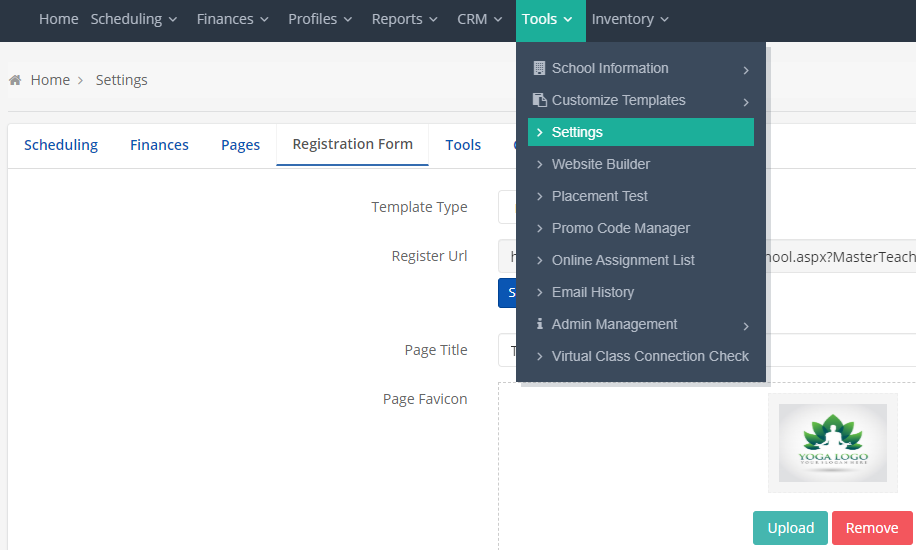The width and height of the screenshot is (916, 550).
Task: Click the home icon in breadcrumb
Action: pyautogui.click(x=15, y=80)
